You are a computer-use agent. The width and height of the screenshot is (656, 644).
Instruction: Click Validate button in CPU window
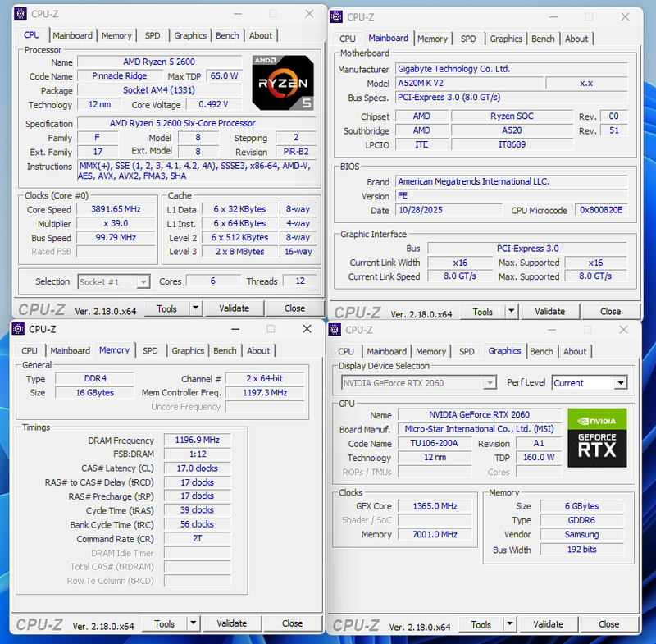[x=235, y=308]
